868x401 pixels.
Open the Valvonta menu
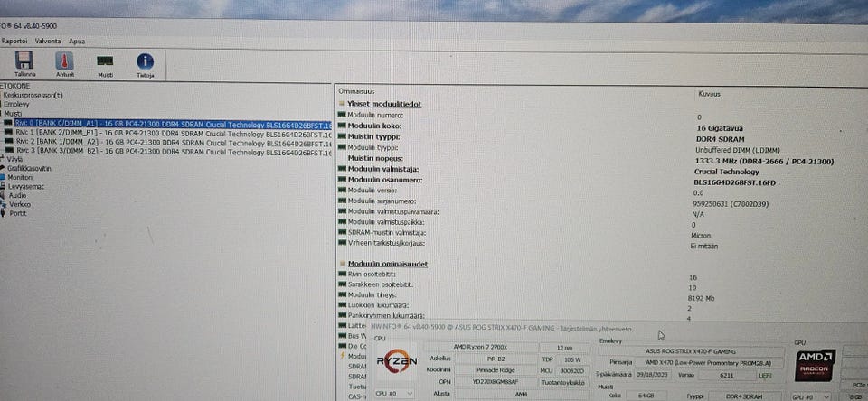(48, 41)
